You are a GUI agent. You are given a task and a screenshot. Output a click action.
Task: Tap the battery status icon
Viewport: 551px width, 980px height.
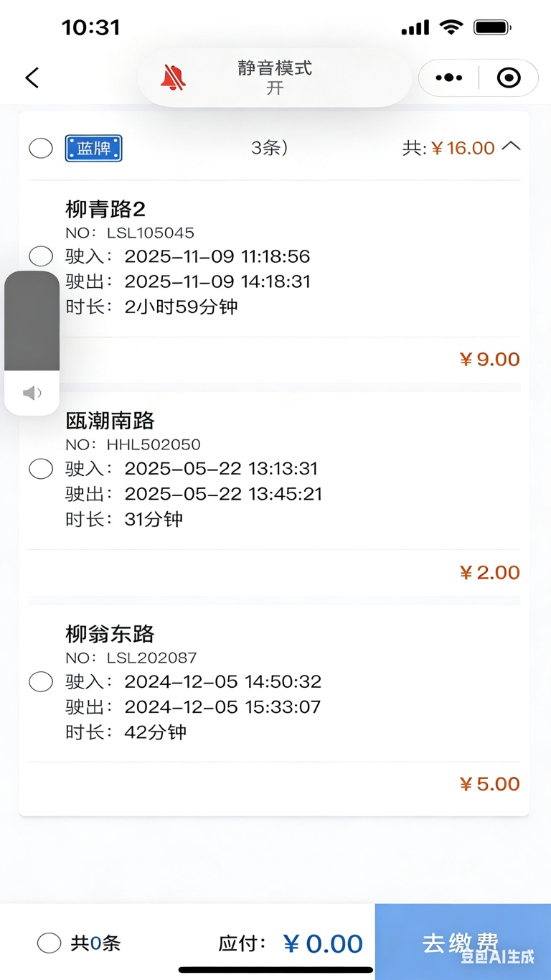(492, 28)
